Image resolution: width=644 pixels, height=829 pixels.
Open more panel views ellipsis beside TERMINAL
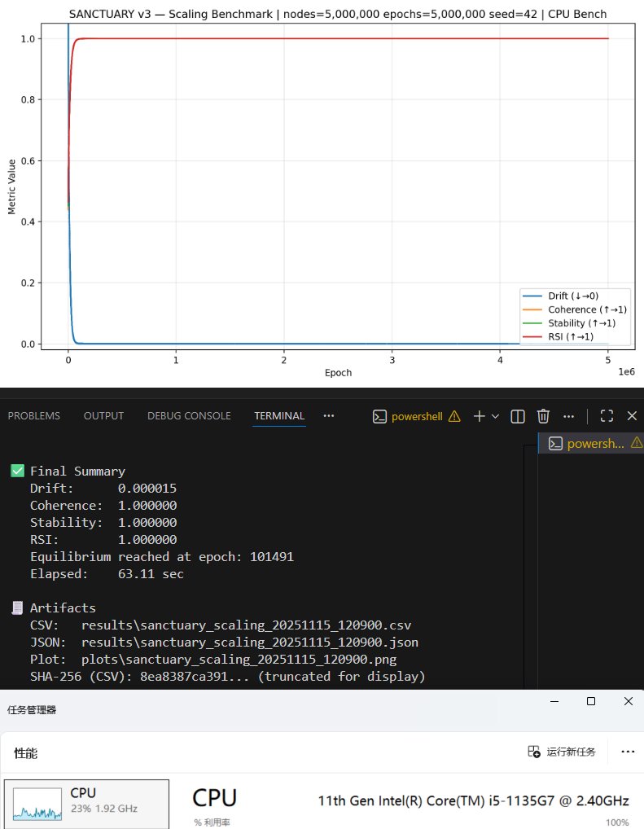(329, 415)
